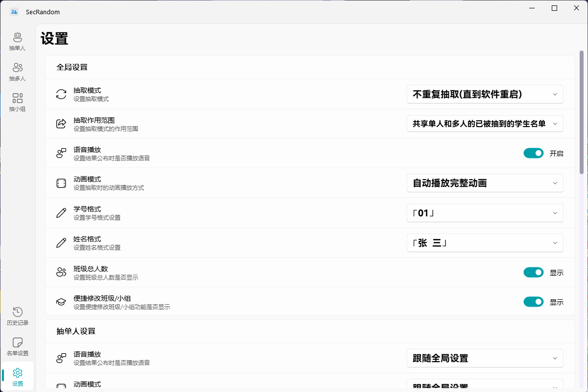The width and height of the screenshot is (588, 392).
Task: Open the 抽单人 sidebar page
Action: click(18, 42)
